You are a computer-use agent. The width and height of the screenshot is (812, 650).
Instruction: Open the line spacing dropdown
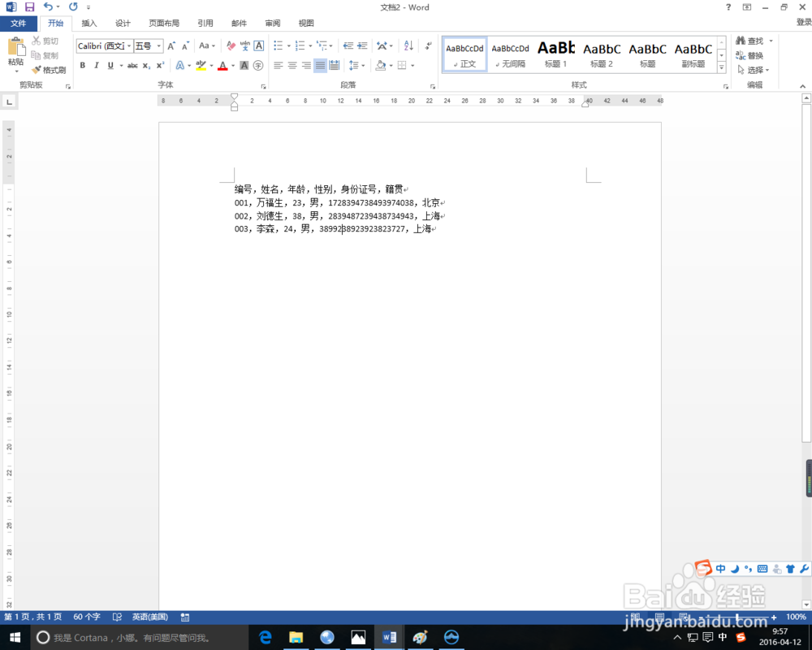pyautogui.click(x=356, y=65)
